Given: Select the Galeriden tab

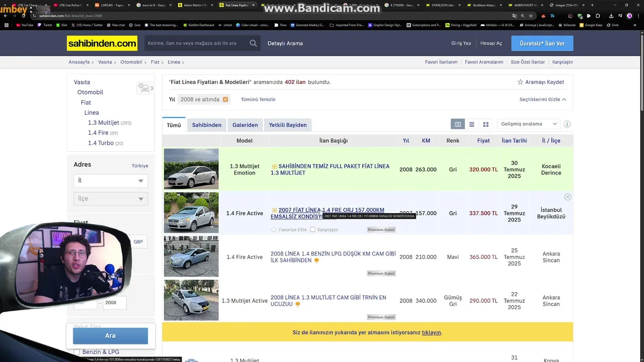Looking at the screenshot, I should pos(245,125).
